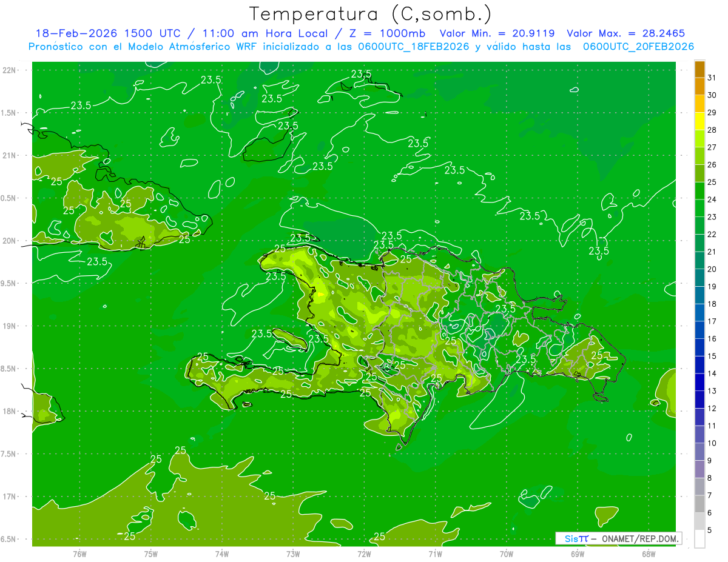Click the 17N latitude axis label

[10, 497]
